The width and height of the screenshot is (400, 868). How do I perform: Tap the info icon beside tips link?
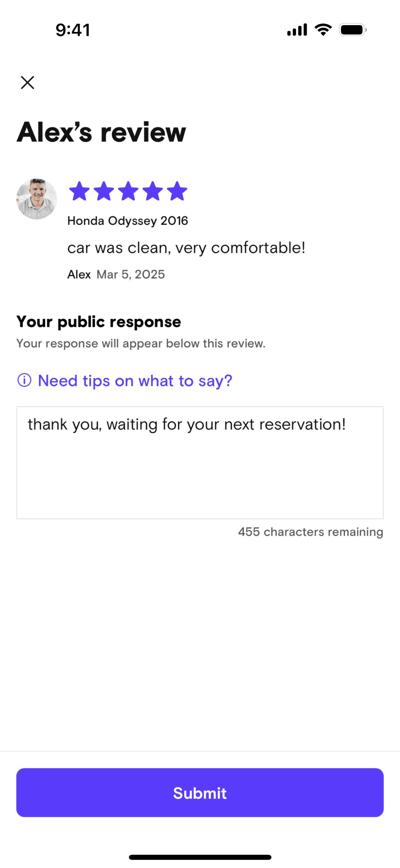[x=24, y=380]
